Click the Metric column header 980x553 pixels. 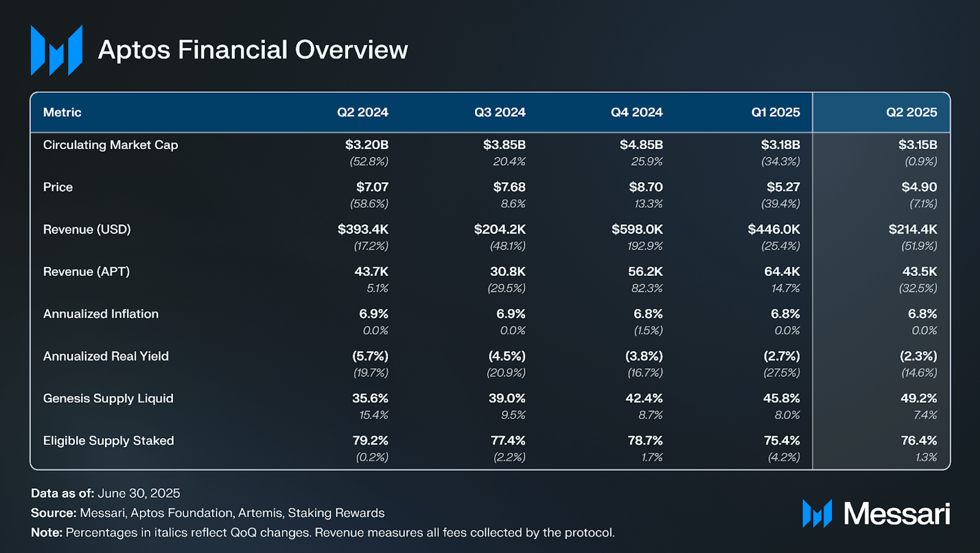(62, 113)
